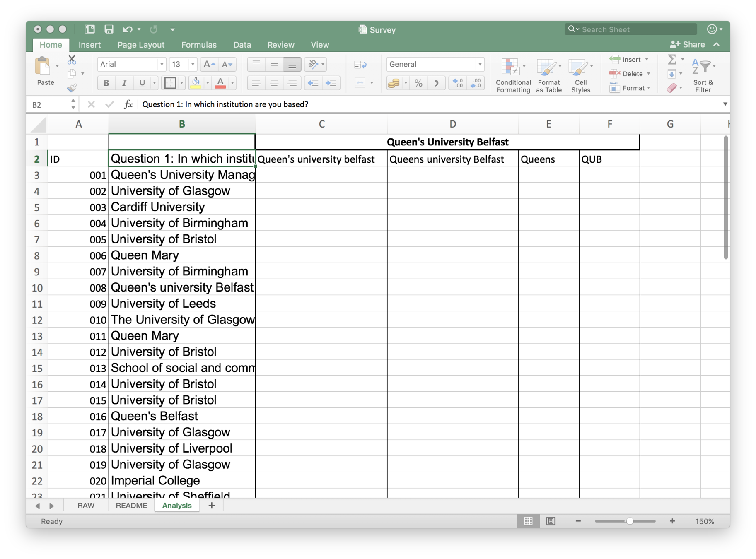Viewport: 756px width, 559px height.
Task: Click the Decrease Decimal icon
Action: pos(476,83)
